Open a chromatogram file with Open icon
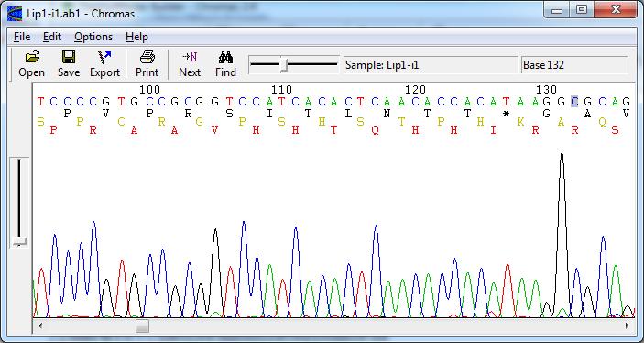This screenshot has height=343, width=644. (x=32, y=64)
